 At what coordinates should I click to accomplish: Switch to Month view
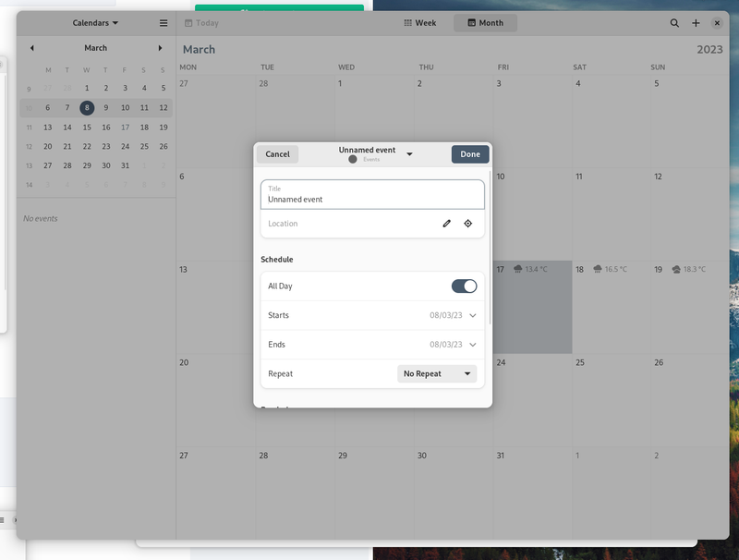[x=486, y=22]
